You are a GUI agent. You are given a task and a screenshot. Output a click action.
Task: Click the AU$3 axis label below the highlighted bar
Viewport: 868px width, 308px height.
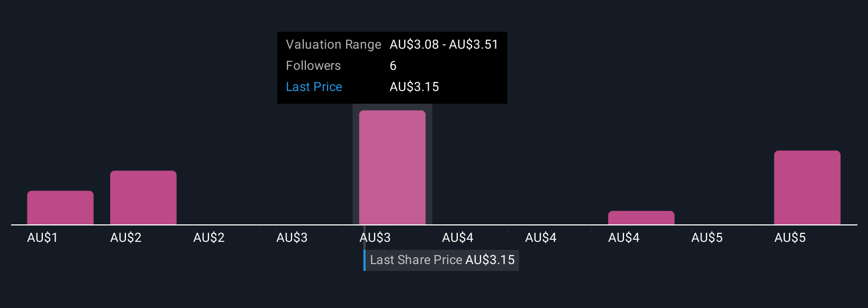375,238
